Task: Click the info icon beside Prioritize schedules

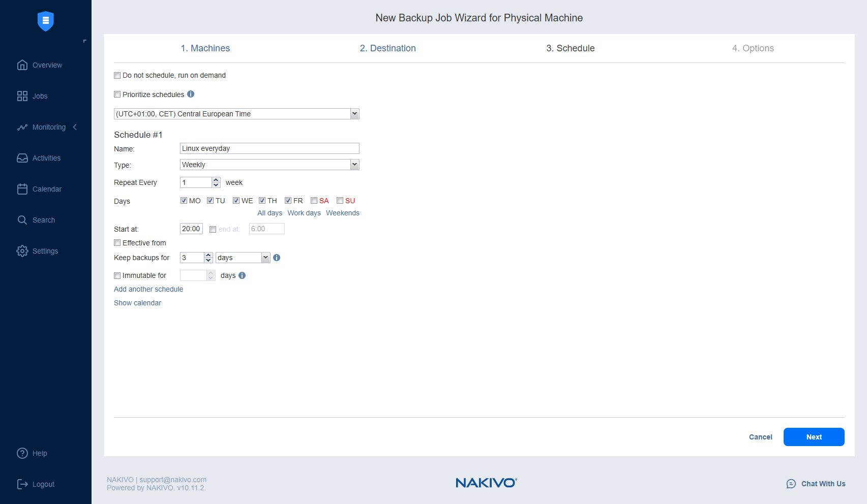Action: tap(191, 94)
